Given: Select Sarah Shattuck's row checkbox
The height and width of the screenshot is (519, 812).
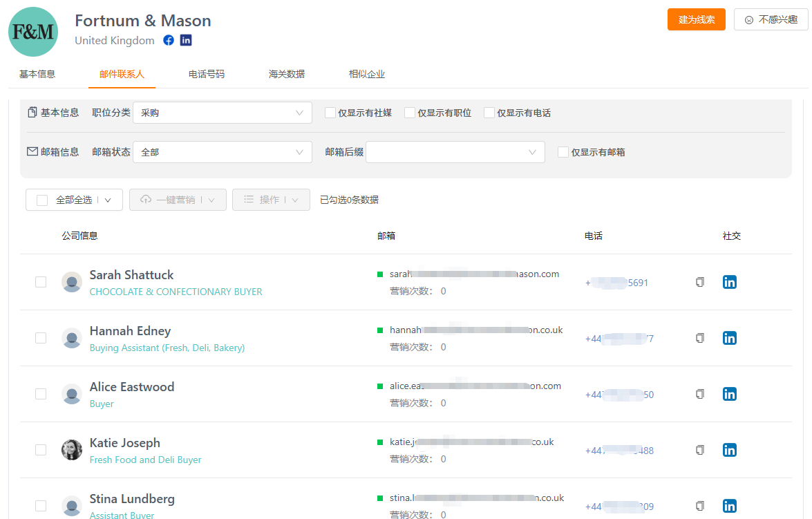Looking at the screenshot, I should (41, 282).
